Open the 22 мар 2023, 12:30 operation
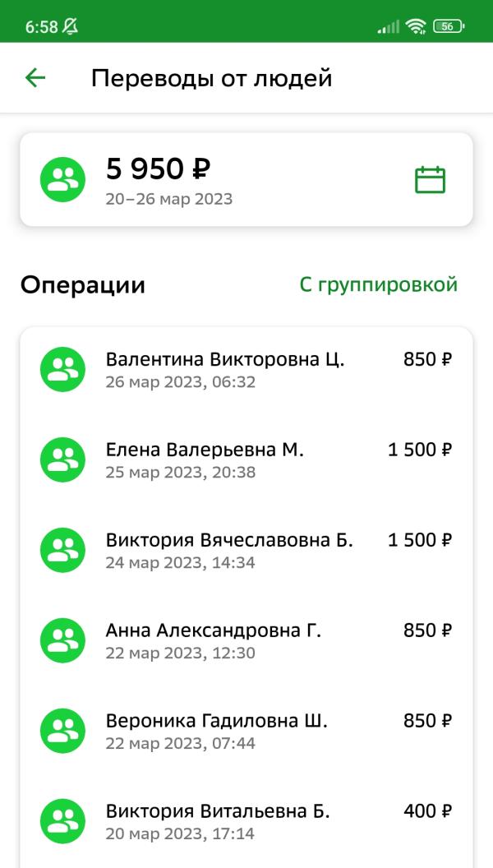This screenshot has height=868, width=493. pyautogui.click(x=246, y=640)
